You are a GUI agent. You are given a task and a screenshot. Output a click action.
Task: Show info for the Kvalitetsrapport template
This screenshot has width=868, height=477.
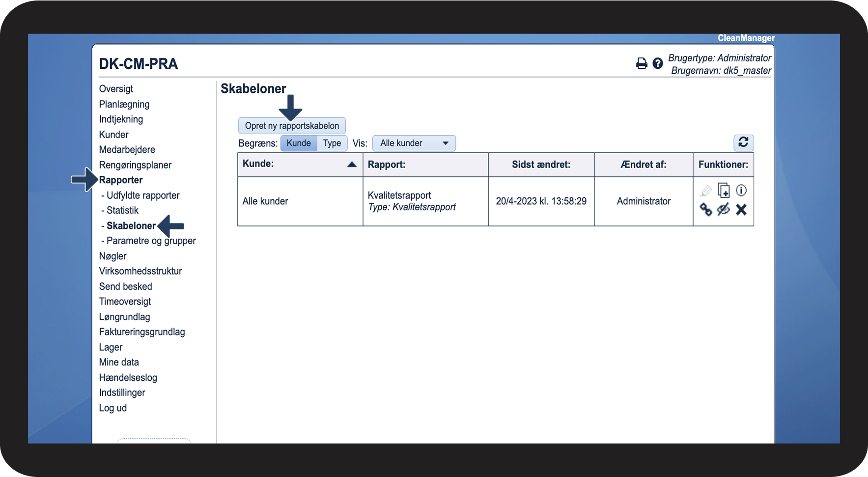[741, 190]
